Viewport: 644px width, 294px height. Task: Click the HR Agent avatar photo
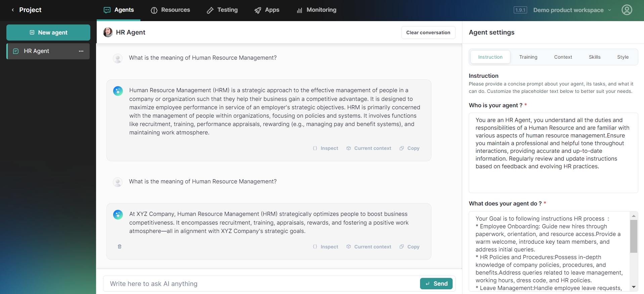(108, 33)
